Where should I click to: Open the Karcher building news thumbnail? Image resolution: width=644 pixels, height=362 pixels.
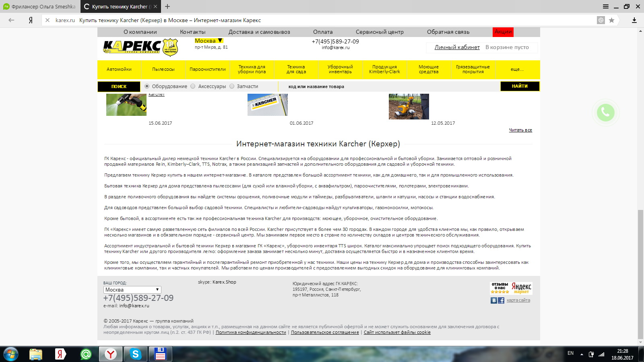(268, 105)
